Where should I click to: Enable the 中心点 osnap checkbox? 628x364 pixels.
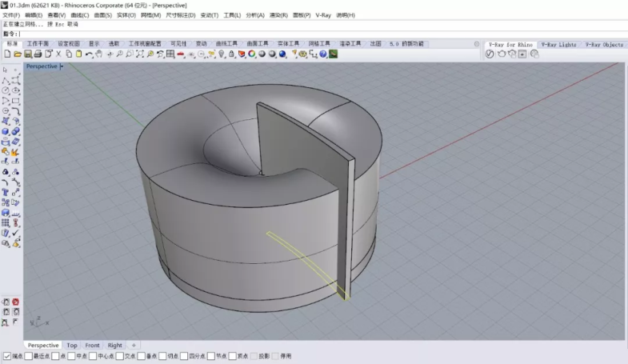[92, 356]
